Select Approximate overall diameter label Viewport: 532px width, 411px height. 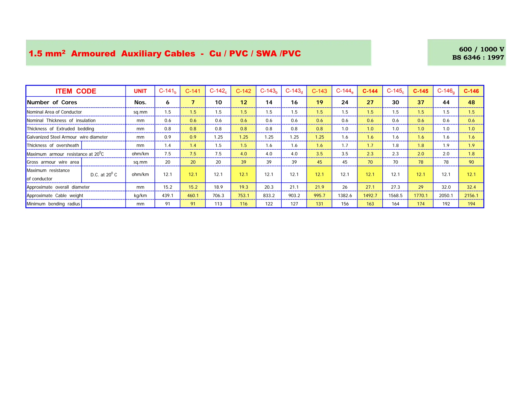pos(58,187)
